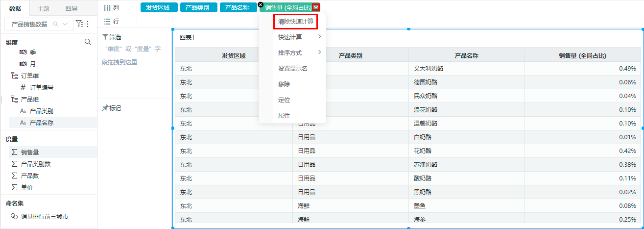Click the sigma icon beside 产品类别数

tap(14, 164)
